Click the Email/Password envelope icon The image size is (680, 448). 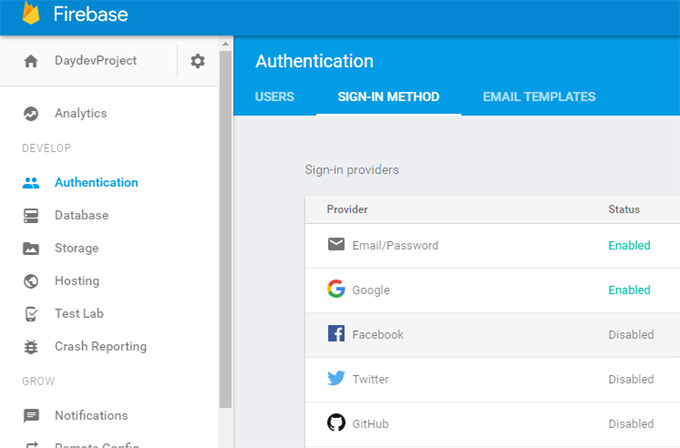click(336, 244)
